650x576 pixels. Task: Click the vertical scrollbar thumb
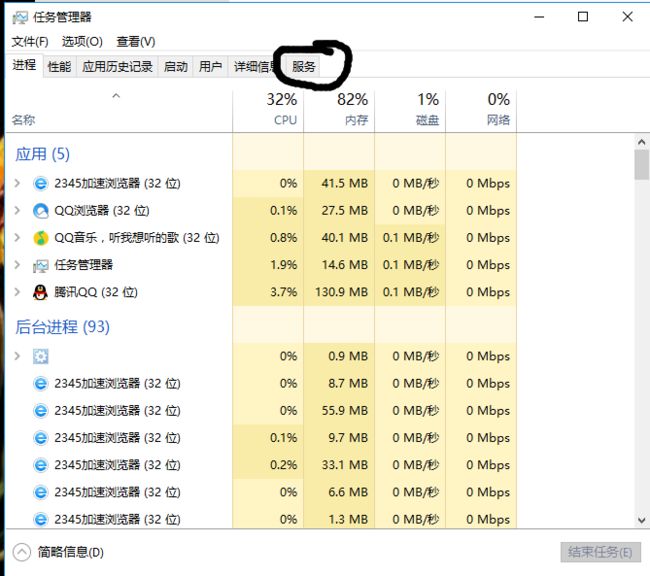641,165
